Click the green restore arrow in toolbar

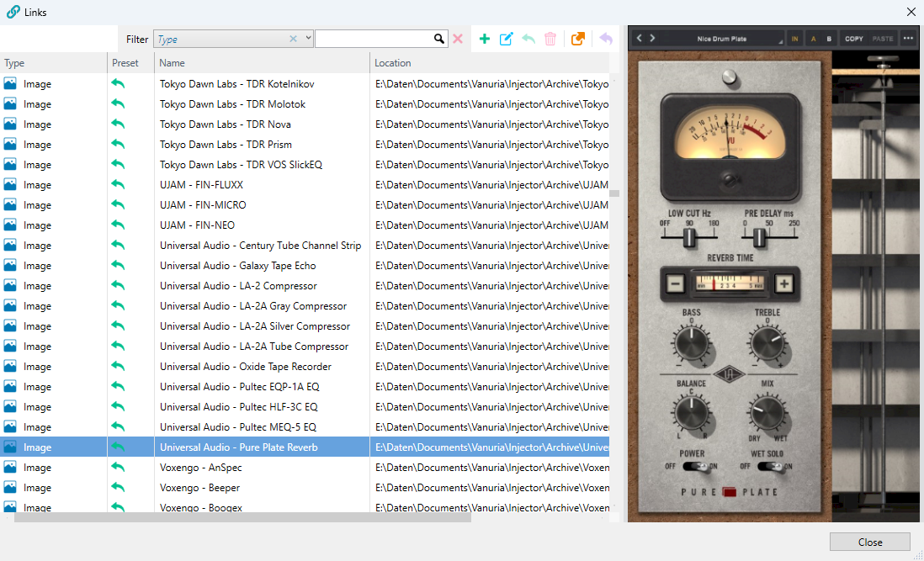click(x=528, y=39)
